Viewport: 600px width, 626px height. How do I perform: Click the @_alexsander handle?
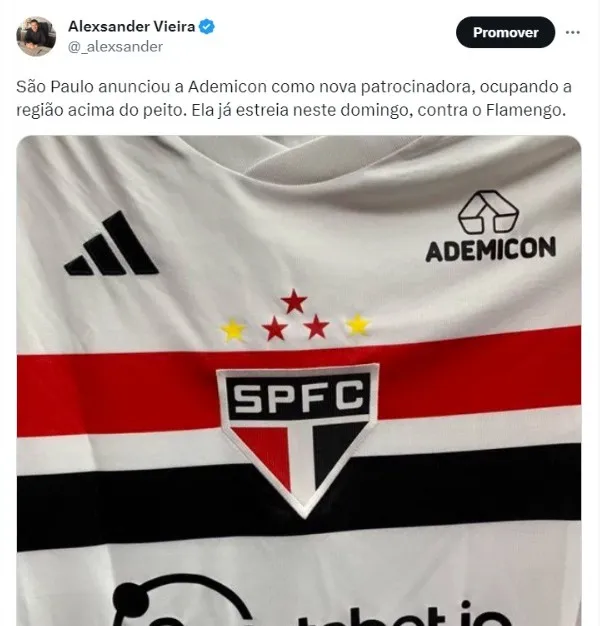pos(115,47)
